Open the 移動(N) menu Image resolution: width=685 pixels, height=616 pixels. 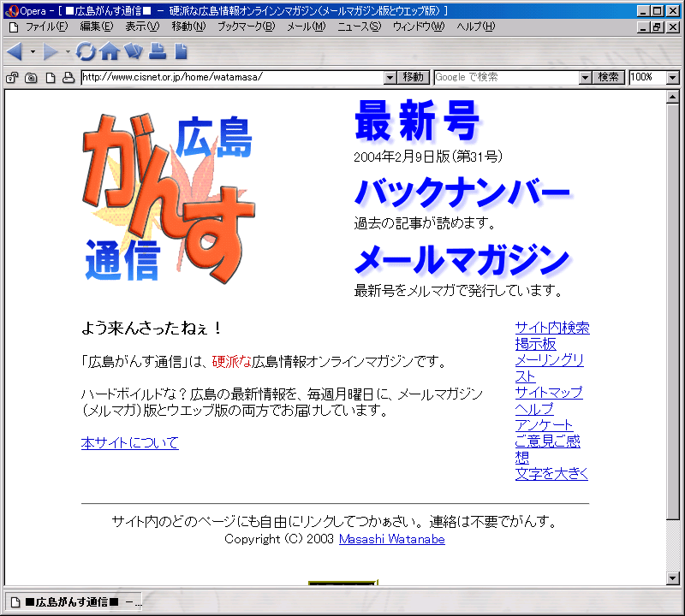pyautogui.click(x=188, y=27)
